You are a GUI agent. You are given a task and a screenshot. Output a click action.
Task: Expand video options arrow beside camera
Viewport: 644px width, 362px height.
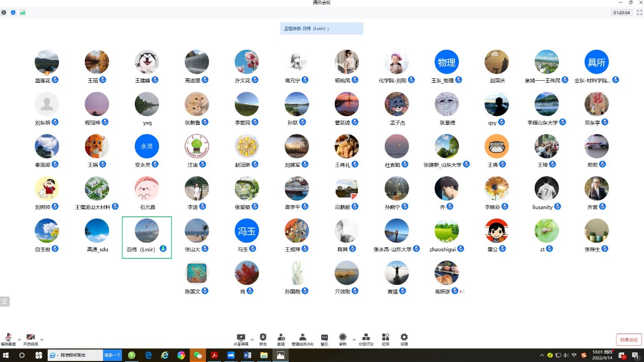point(42,339)
